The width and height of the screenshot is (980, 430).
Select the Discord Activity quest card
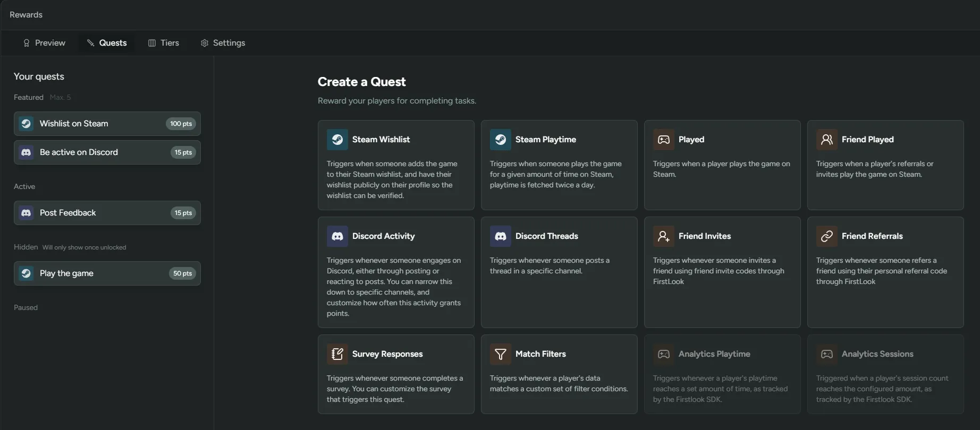click(x=396, y=272)
